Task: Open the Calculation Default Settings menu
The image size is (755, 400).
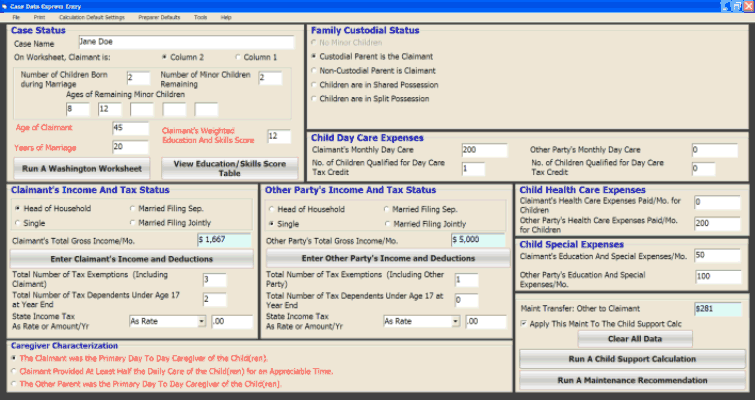Action: pos(92,18)
